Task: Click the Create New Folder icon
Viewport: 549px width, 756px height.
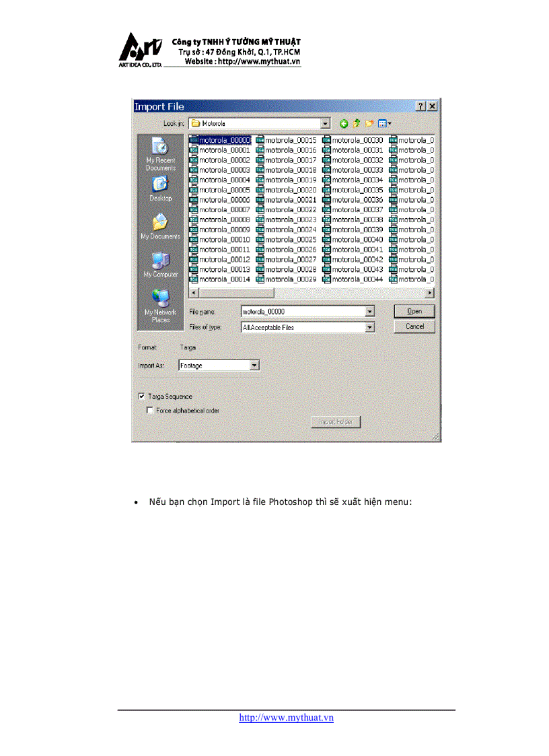Action: point(369,124)
